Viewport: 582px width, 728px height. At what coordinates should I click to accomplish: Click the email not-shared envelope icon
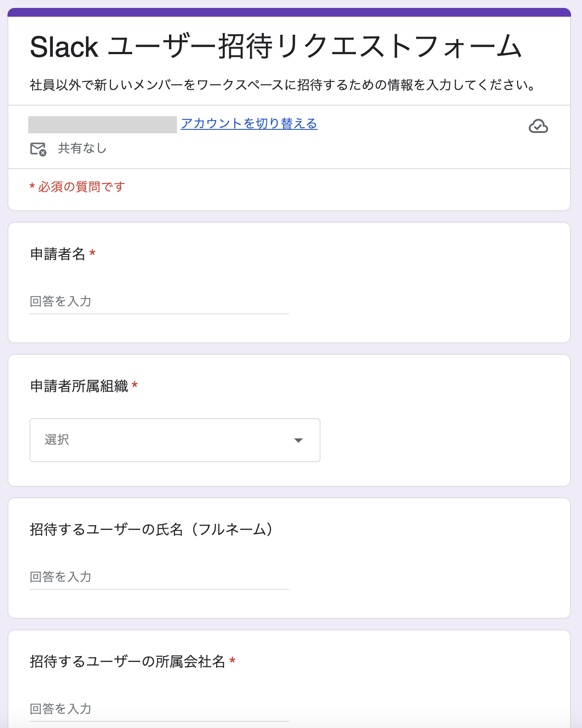pyautogui.click(x=38, y=149)
